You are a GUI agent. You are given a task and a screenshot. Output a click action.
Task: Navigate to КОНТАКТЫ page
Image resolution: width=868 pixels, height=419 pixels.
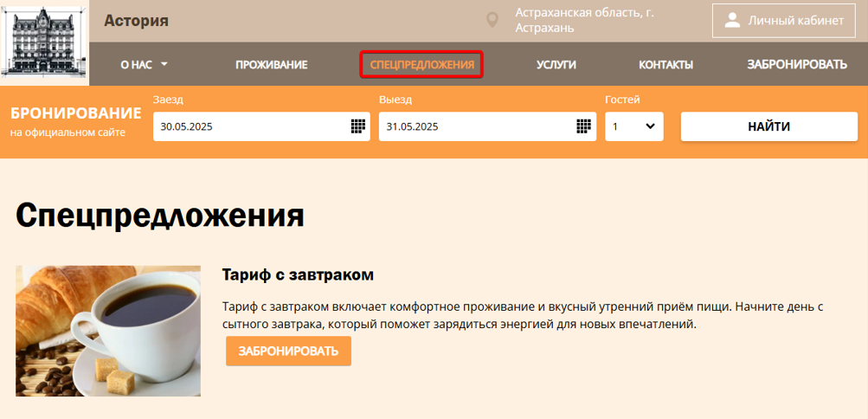[665, 65]
